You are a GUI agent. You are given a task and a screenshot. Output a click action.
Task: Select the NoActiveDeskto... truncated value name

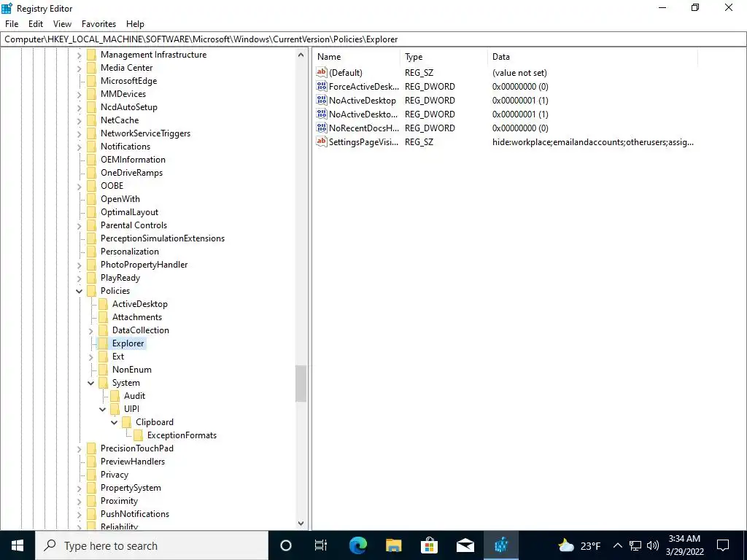tap(363, 114)
